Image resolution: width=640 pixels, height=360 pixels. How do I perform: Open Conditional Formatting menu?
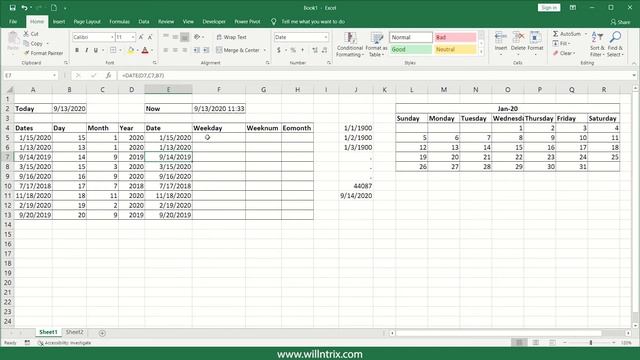pyautogui.click(x=350, y=44)
